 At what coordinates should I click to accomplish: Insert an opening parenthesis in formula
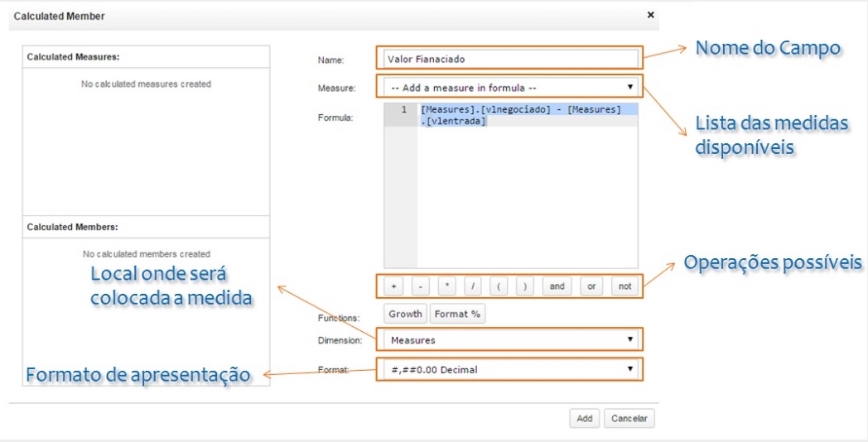pyautogui.click(x=499, y=286)
